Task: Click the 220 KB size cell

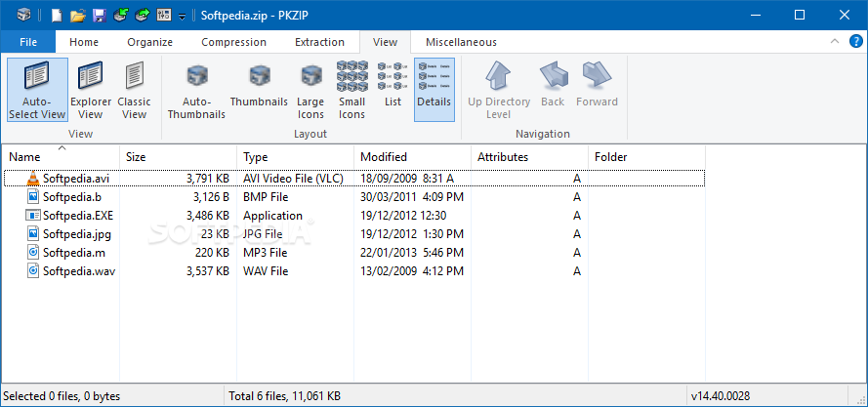Action: point(212,253)
